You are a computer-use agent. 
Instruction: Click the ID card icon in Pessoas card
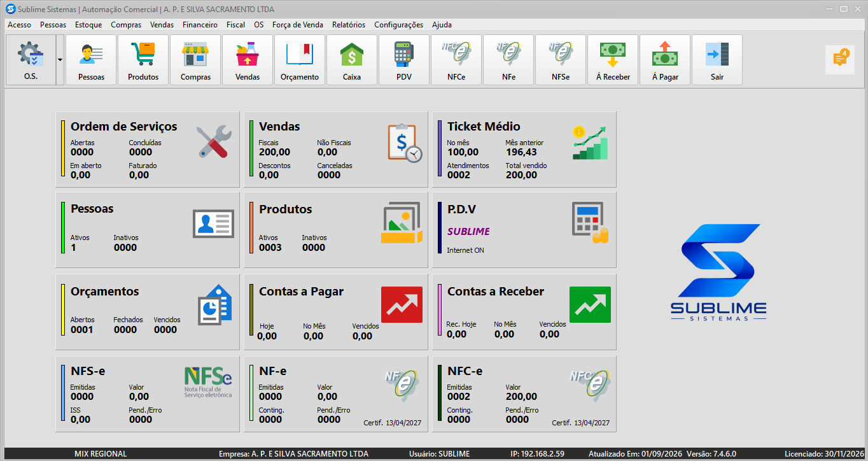pos(213,223)
